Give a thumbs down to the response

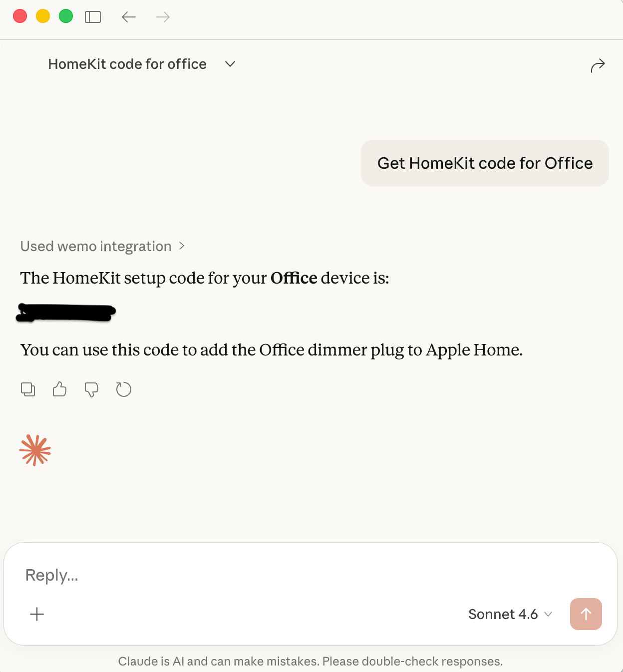click(x=91, y=389)
